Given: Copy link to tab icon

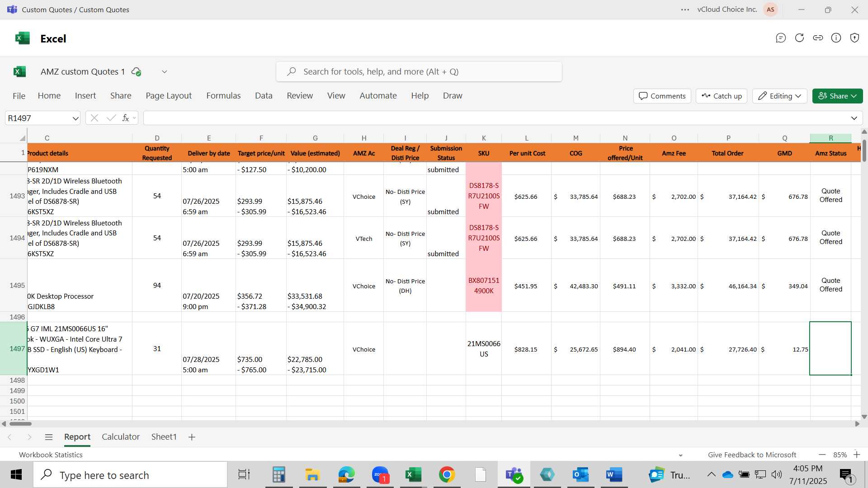Looking at the screenshot, I should [818, 38].
